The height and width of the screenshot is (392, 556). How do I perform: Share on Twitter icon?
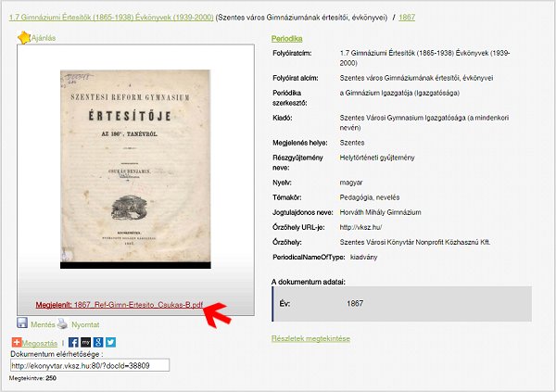110,342
